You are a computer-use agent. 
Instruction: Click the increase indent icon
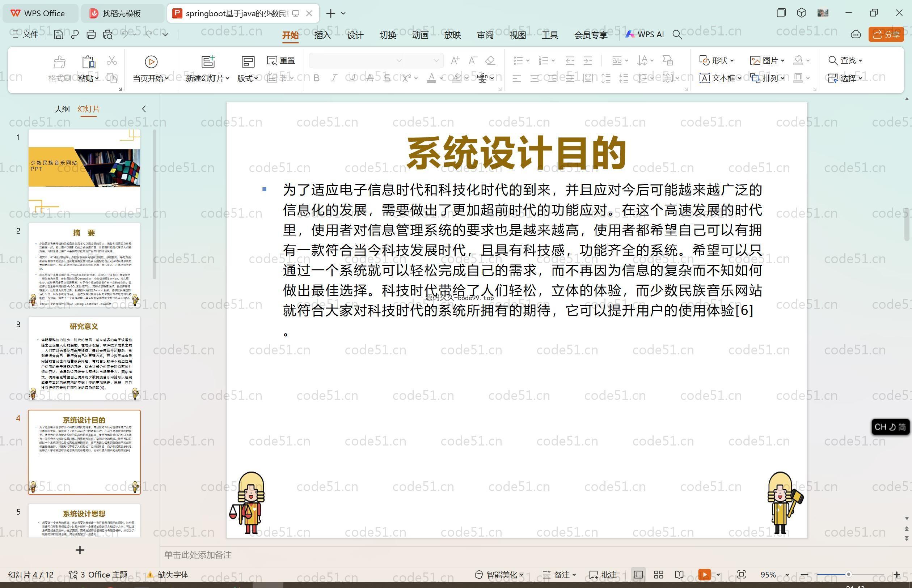tap(588, 60)
